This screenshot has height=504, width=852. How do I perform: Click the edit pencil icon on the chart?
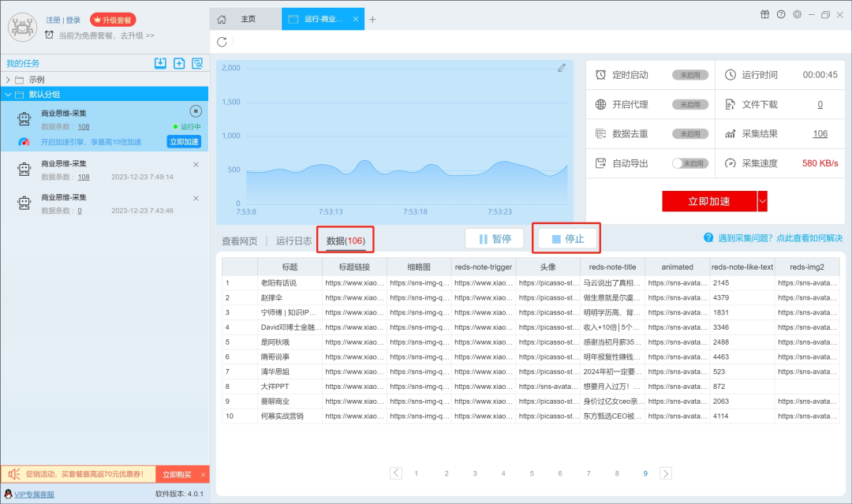click(x=562, y=68)
